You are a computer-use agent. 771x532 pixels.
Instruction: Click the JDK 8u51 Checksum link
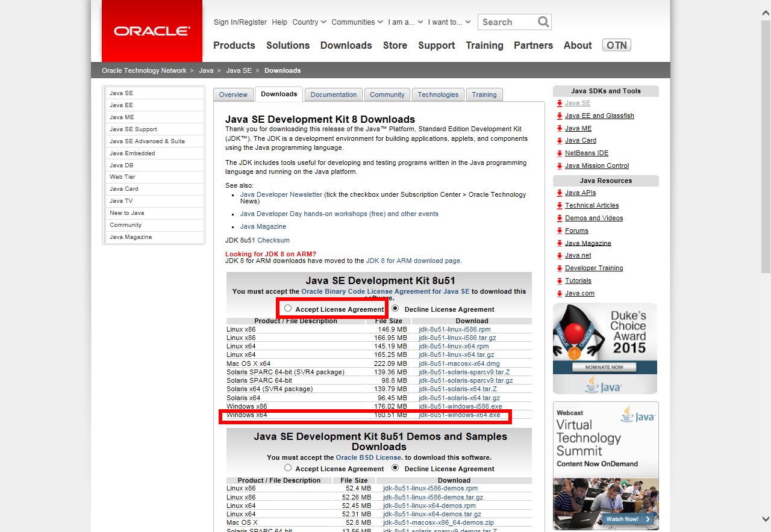[x=273, y=240]
